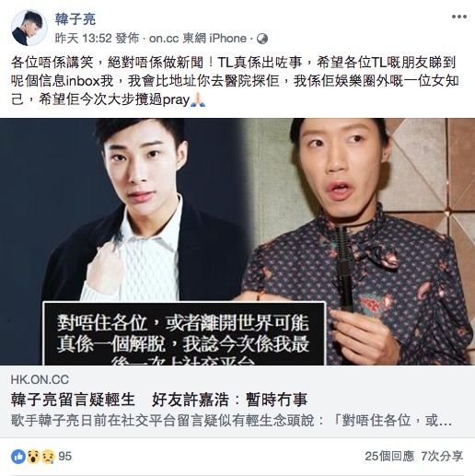Click the HK.ON.CC domain label
The height and width of the screenshot is (476, 475).
pos(40,379)
